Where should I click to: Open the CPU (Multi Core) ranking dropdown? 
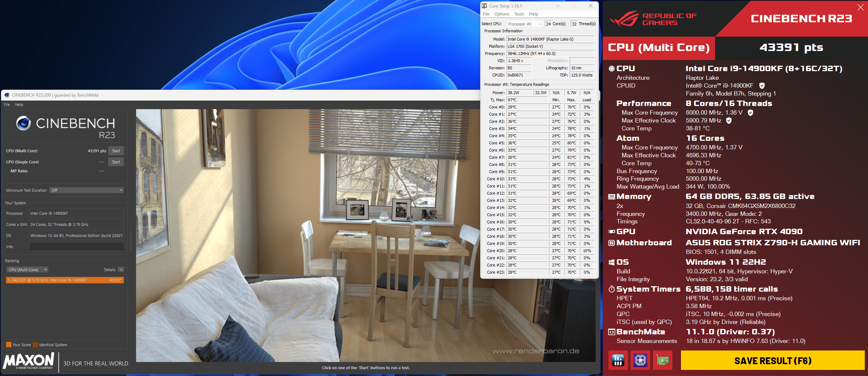point(27,270)
